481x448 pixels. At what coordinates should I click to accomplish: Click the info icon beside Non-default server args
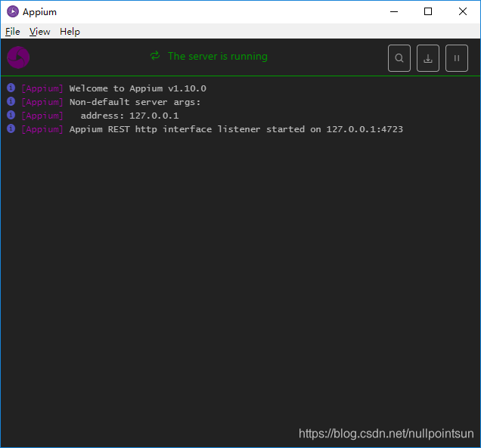tap(11, 101)
